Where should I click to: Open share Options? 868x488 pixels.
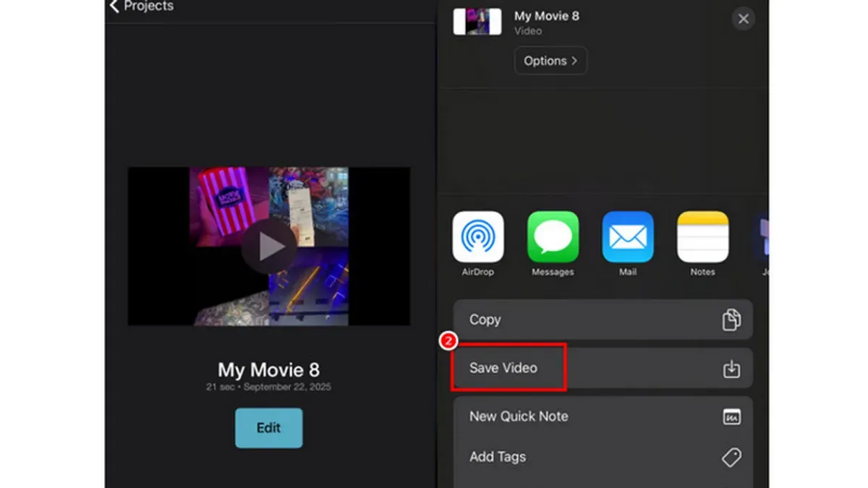coord(550,61)
